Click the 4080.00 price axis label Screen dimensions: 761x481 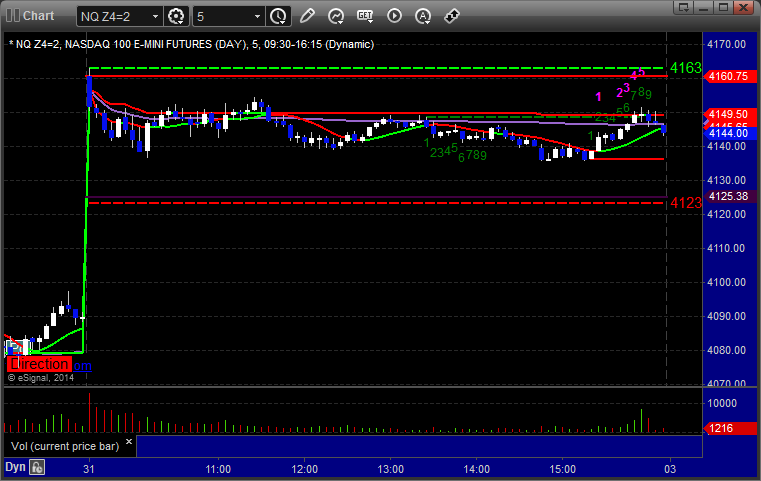pyautogui.click(x=727, y=350)
